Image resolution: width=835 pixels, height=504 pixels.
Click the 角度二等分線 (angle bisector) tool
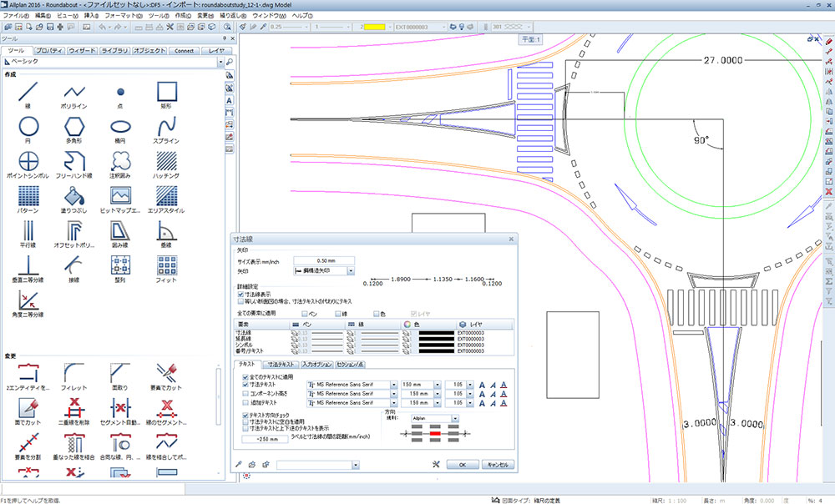coord(28,300)
